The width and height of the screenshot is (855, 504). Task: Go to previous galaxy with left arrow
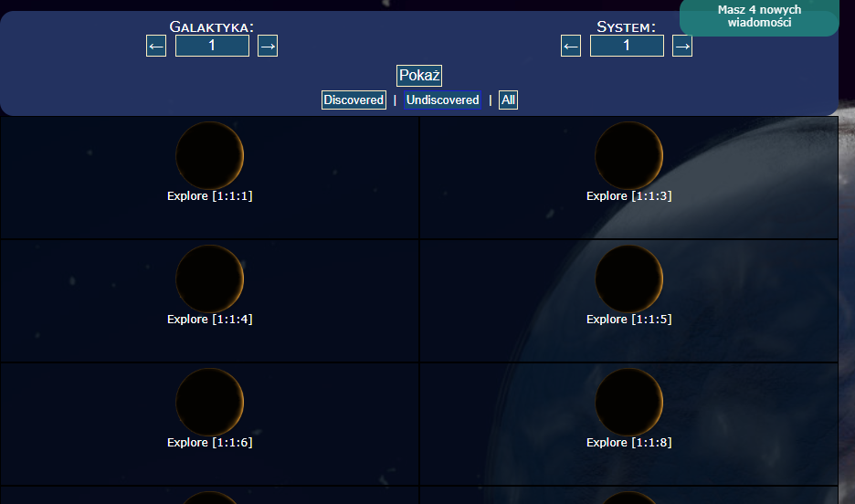pyautogui.click(x=156, y=46)
